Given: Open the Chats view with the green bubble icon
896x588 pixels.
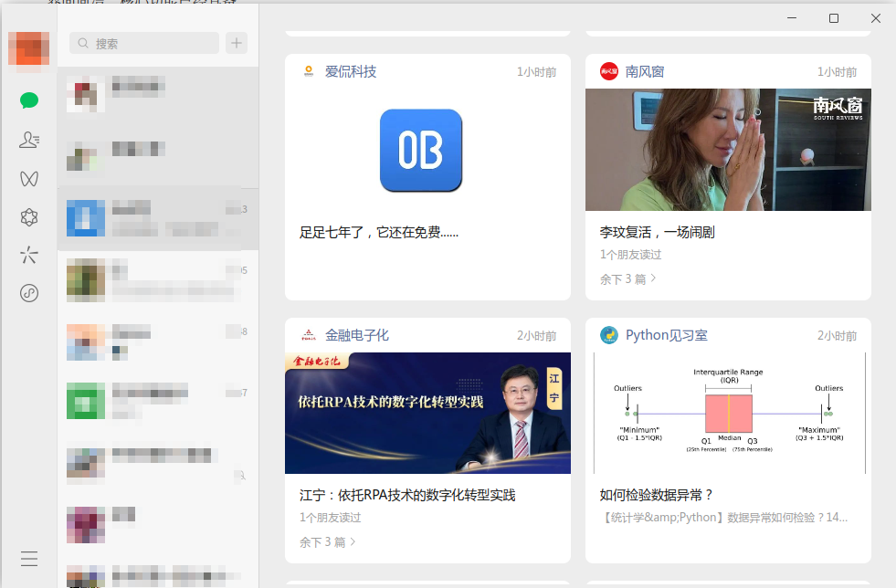Looking at the screenshot, I should point(29,100).
